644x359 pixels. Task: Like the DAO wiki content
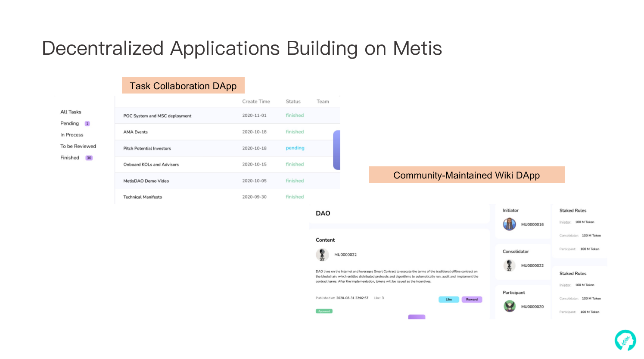coord(449,300)
